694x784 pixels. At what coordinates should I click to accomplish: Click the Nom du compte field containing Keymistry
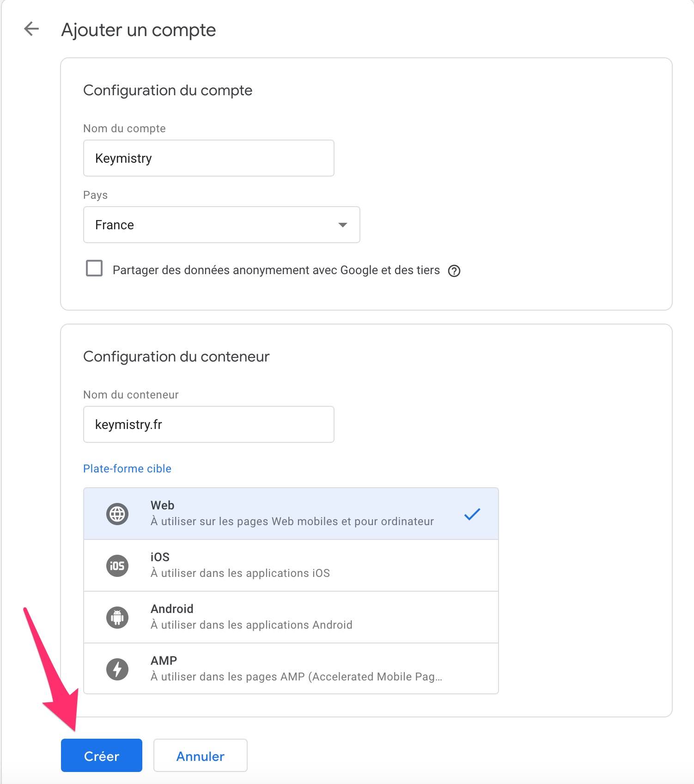(208, 158)
